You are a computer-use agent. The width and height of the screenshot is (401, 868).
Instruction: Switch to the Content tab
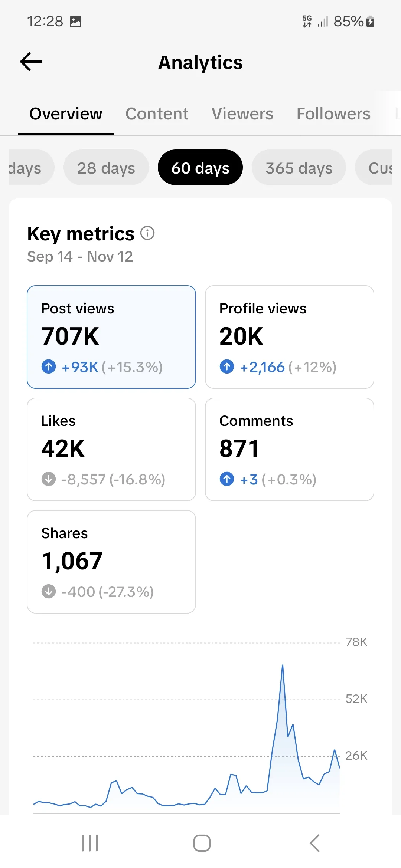point(157,114)
